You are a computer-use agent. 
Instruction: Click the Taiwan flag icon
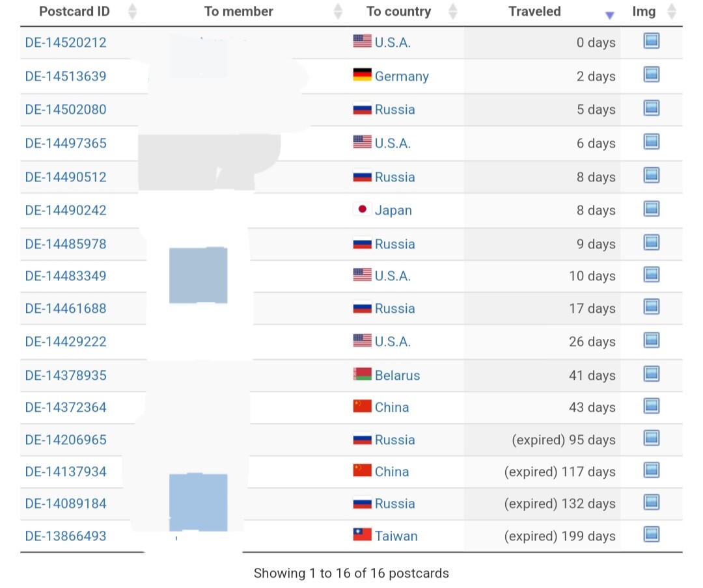tap(362, 535)
